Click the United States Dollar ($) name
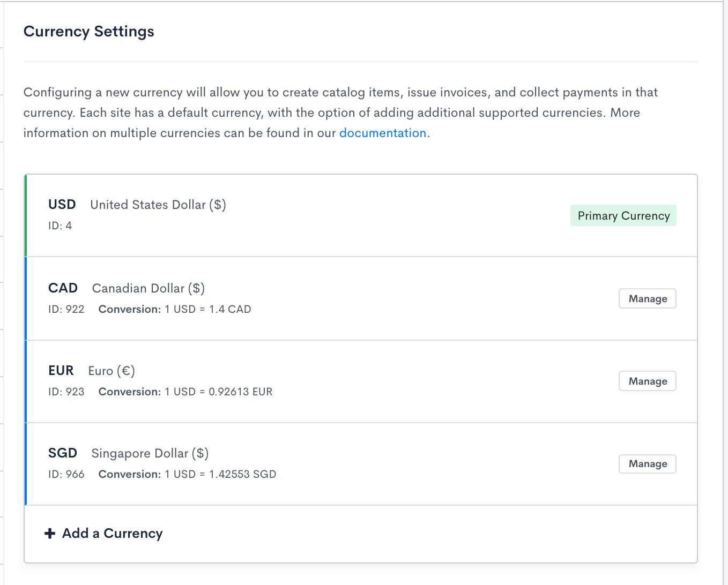728x585 pixels. [x=158, y=205]
